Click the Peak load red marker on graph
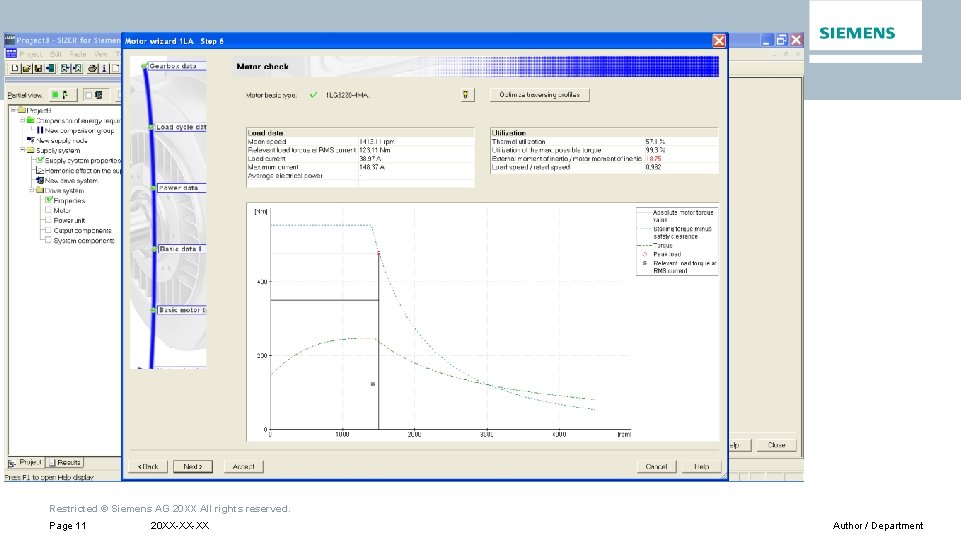This screenshot has height=540, width=961. pyautogui.click(x=378, y=253)
